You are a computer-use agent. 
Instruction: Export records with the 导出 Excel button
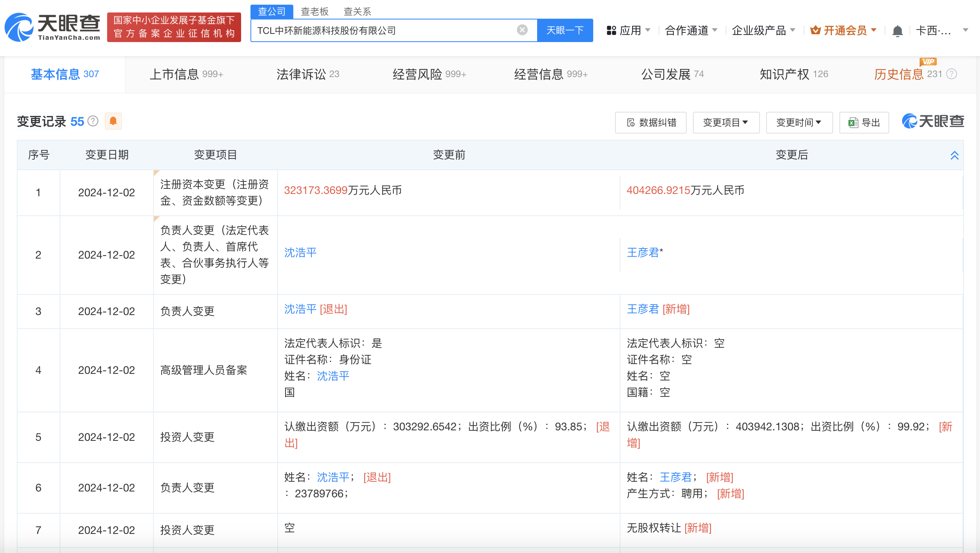(x=864, y=123)
